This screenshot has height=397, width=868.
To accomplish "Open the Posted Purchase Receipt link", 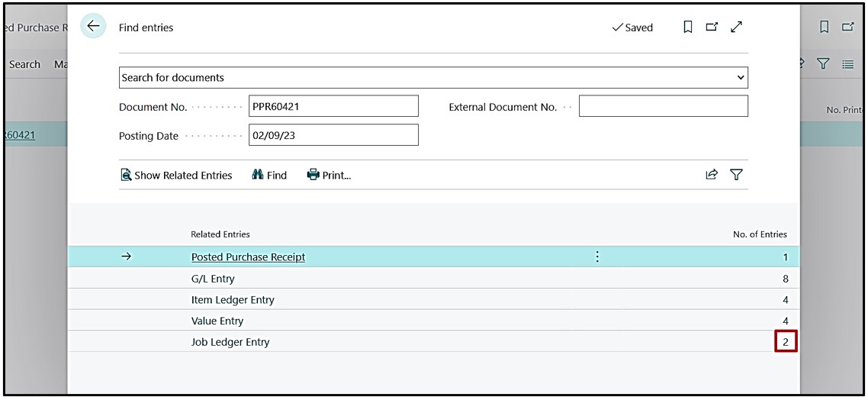I will click(248, 257).
